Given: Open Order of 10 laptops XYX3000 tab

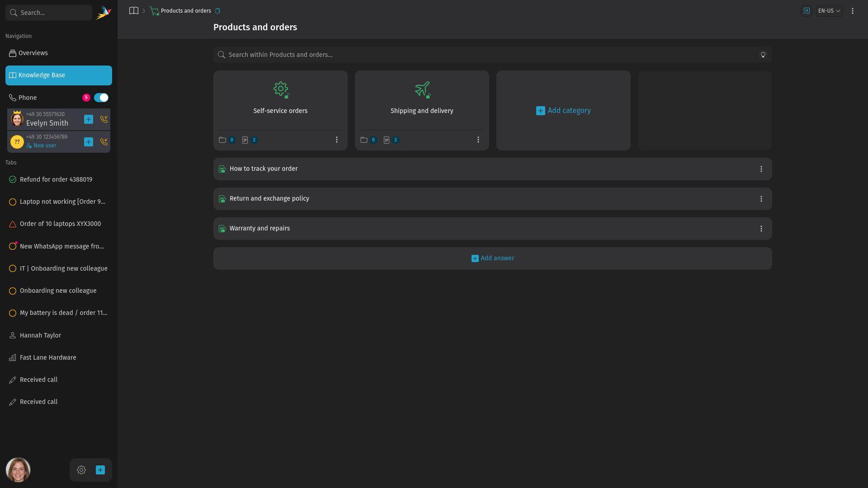Looking at the screenshot, I should [x=59, y=224].
